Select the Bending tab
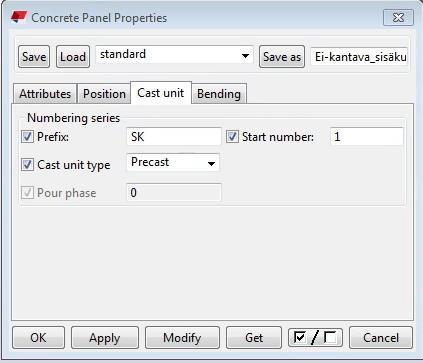The image size is (423, 363). pos(219,94)
